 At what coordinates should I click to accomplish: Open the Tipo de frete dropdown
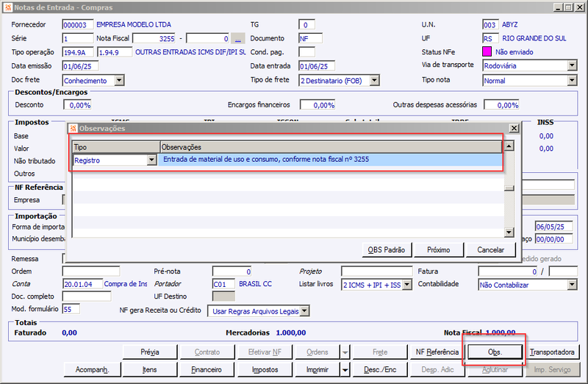click(374, 80)
